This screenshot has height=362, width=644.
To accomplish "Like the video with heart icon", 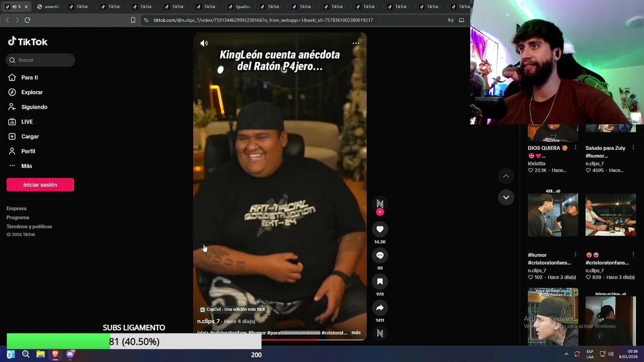I will [x=380, y=229].
